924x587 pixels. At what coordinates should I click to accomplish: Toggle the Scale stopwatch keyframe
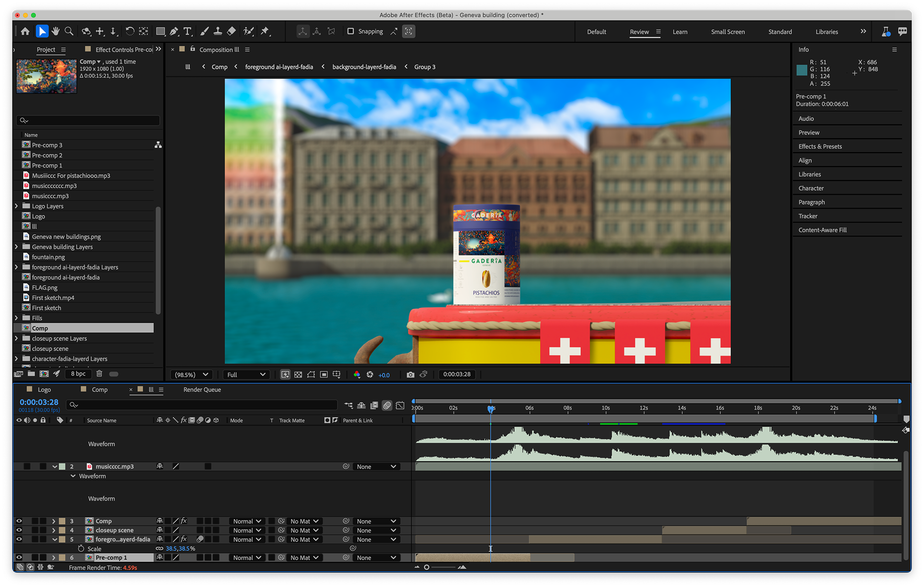click(x=81, y=548)
